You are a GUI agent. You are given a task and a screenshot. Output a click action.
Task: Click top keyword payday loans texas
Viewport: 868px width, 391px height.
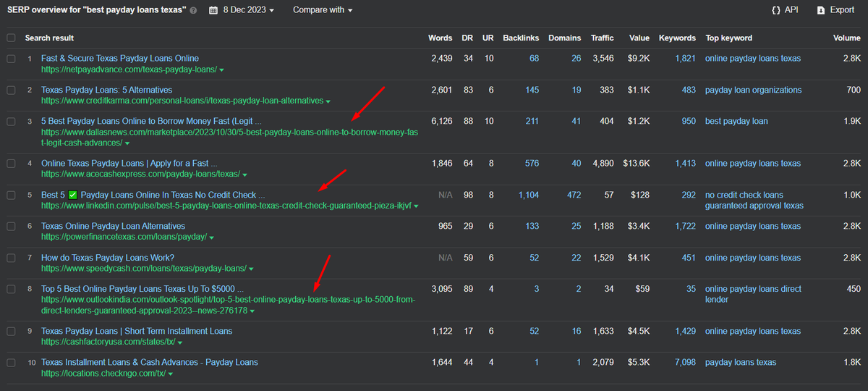741,363
